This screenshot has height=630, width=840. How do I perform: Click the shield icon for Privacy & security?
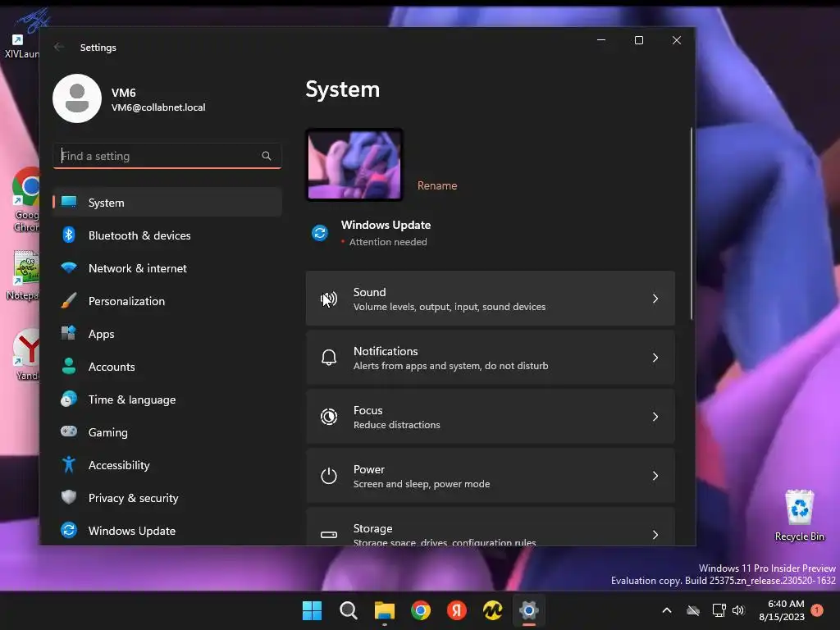[x=69, y=497]
